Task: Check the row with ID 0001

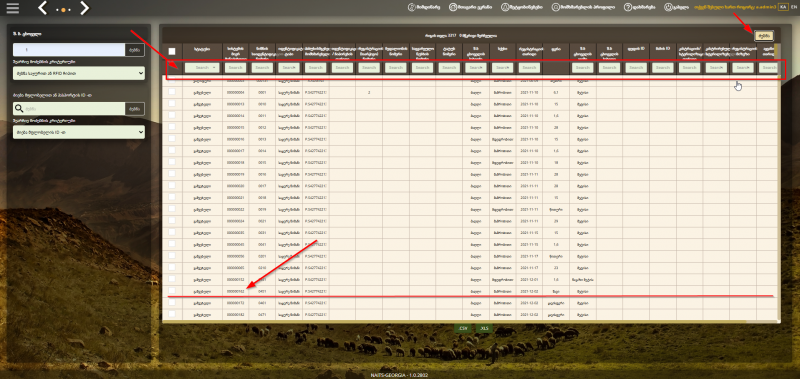Action: (x=172, y=92)
